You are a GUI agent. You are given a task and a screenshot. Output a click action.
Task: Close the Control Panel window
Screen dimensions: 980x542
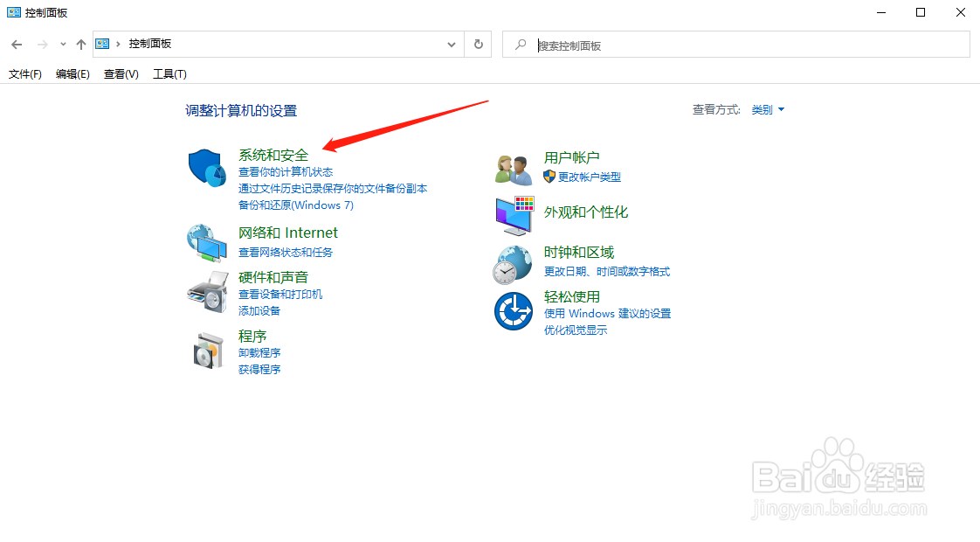(961, 12)
